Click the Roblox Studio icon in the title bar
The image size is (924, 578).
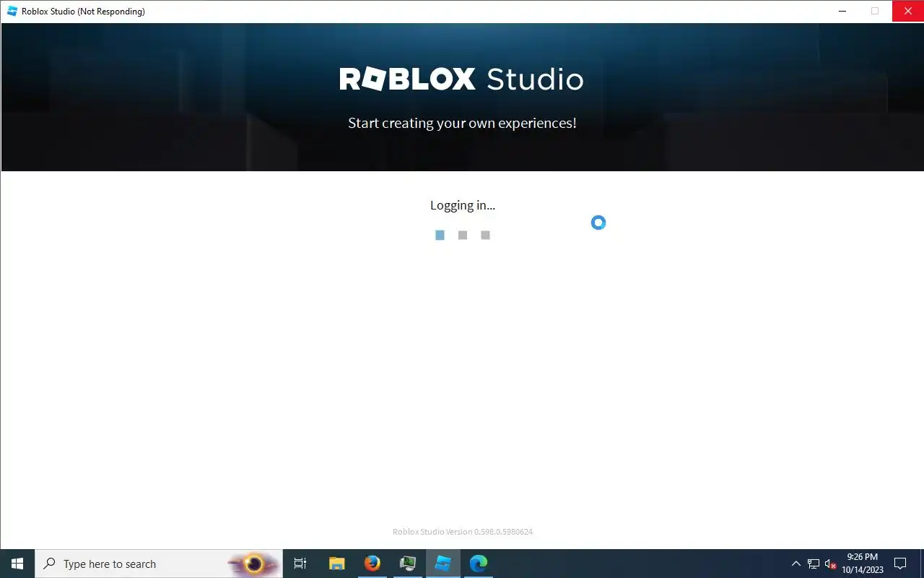12,12
